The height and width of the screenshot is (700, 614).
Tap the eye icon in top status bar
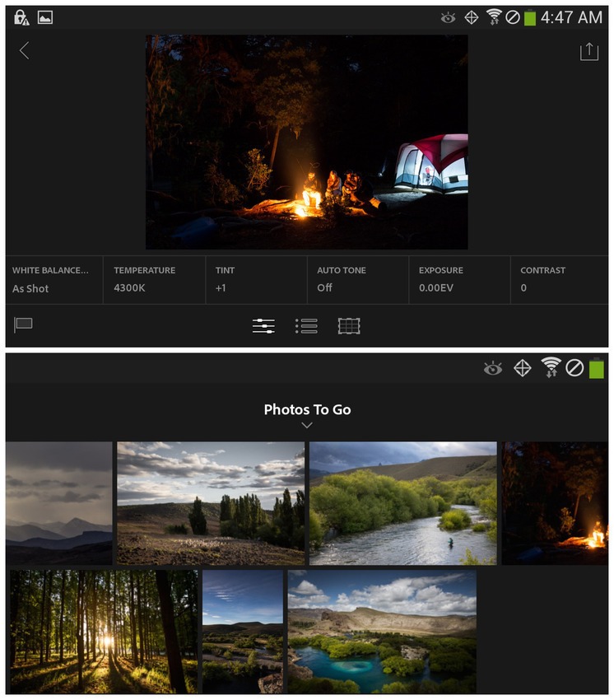448,18
